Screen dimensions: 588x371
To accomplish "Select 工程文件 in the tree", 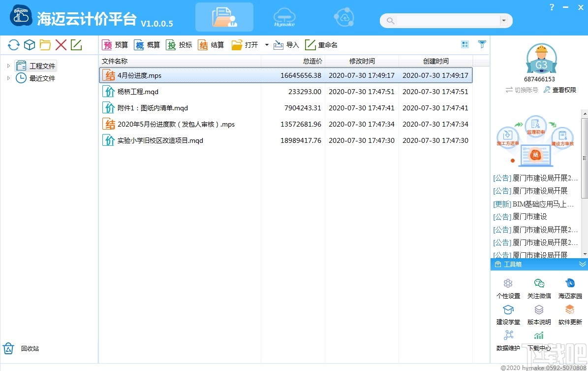I will 35,66.
